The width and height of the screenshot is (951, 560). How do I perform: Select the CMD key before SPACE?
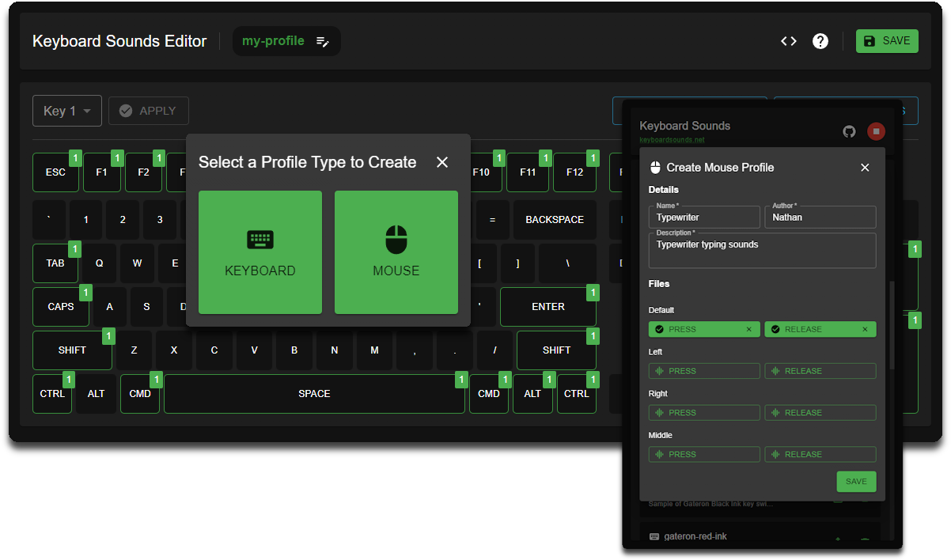point(140,394)
